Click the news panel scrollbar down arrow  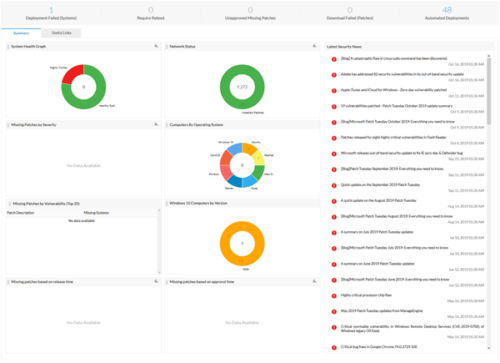[489, 348]
